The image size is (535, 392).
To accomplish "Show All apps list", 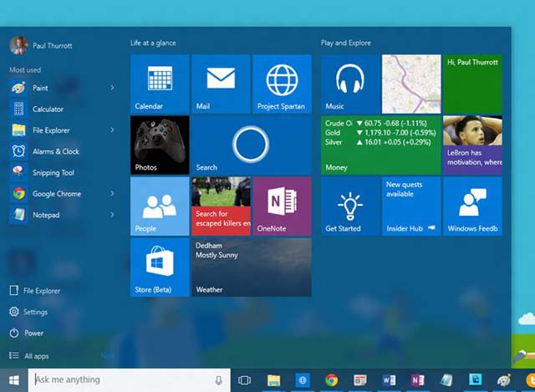I will [x=29, y=355].
